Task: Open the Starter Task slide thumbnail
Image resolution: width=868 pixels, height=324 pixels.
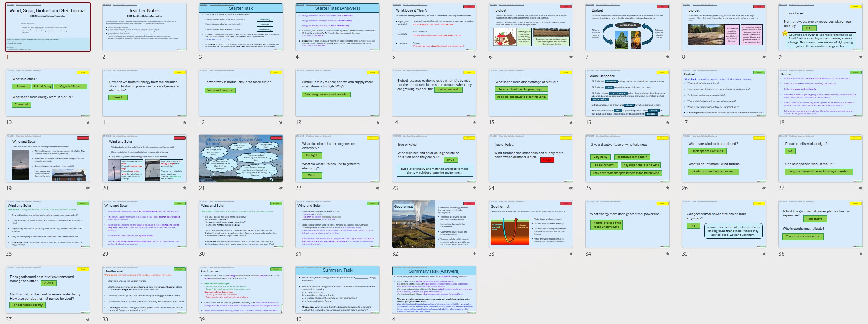Action: [x=241, y=27]
